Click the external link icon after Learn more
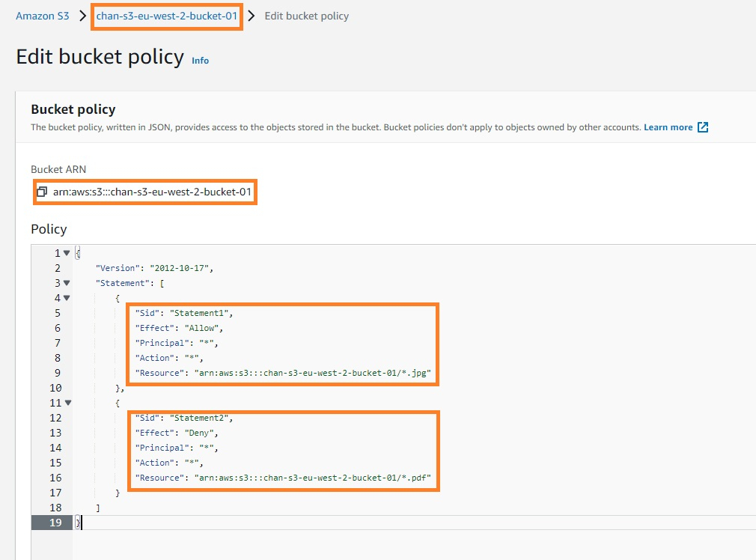Screen dimensions: 756x560 (703, 127)
